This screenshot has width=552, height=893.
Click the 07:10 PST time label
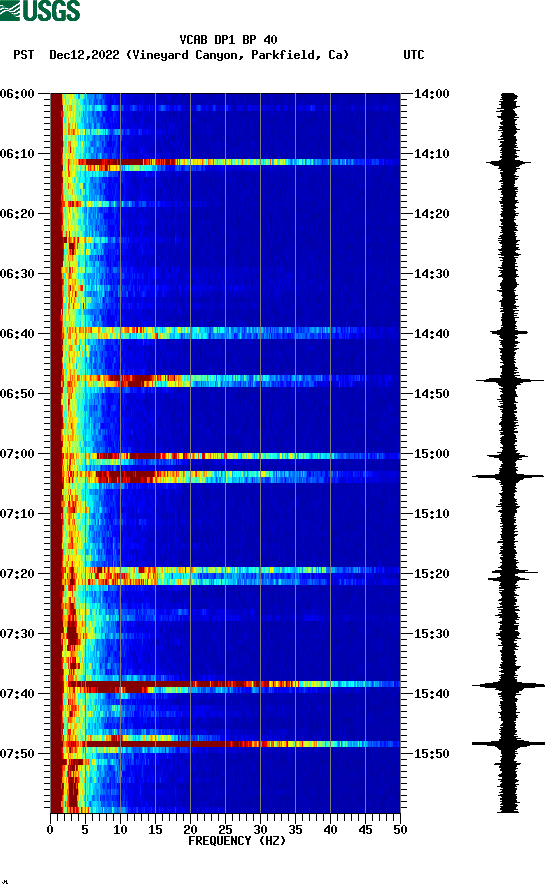tap(17, 514)
